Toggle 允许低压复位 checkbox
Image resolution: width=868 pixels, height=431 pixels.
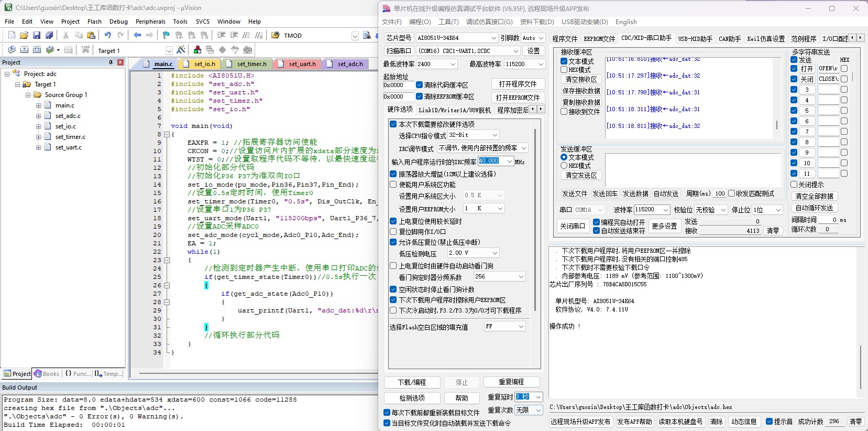pyautogui.click(x=393, y=242)
